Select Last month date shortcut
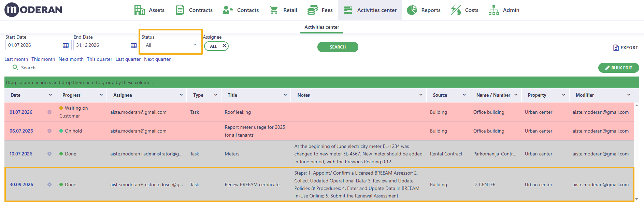The width and height of the screenshot is (644, 206). [x=16, y=59]
